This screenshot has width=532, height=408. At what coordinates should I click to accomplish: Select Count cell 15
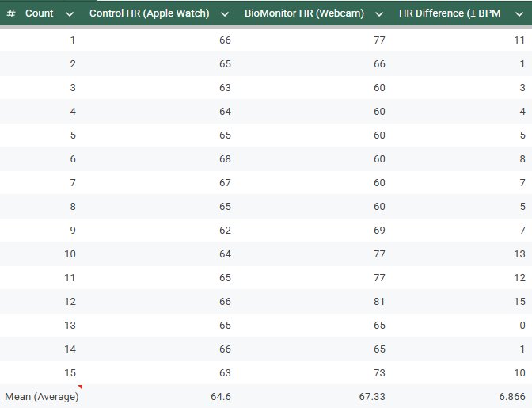click(x=70, y=372)
